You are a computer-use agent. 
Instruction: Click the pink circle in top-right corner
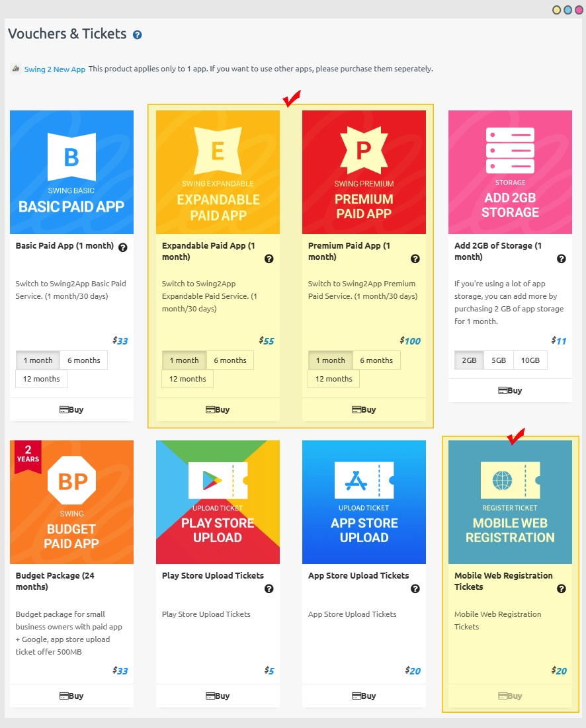[579, 10]
